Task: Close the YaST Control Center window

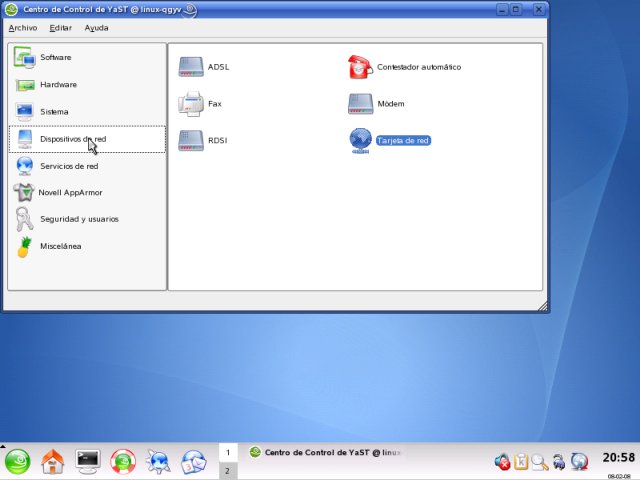Action: [539, 9]
